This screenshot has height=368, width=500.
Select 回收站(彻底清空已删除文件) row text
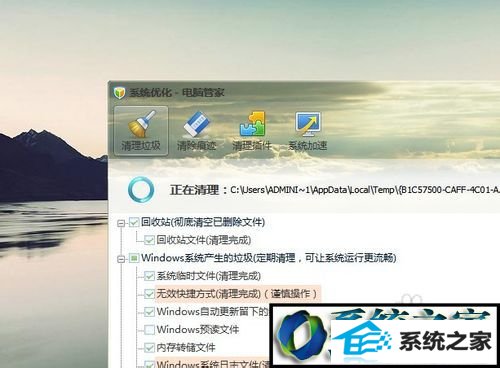[x=203, y=222]
